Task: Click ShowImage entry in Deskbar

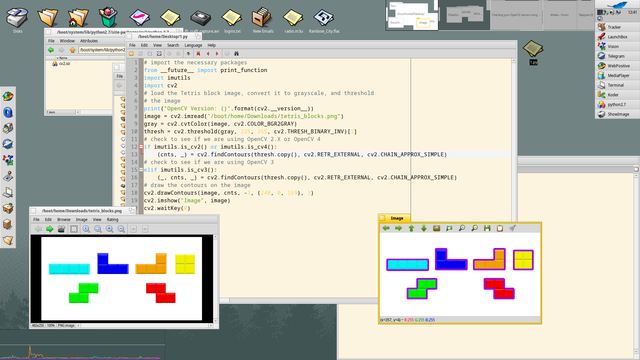Action: click(617, 114)
